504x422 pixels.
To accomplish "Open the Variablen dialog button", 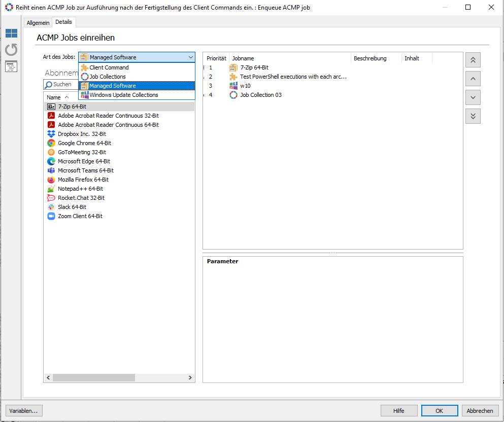I will (24, 411).
